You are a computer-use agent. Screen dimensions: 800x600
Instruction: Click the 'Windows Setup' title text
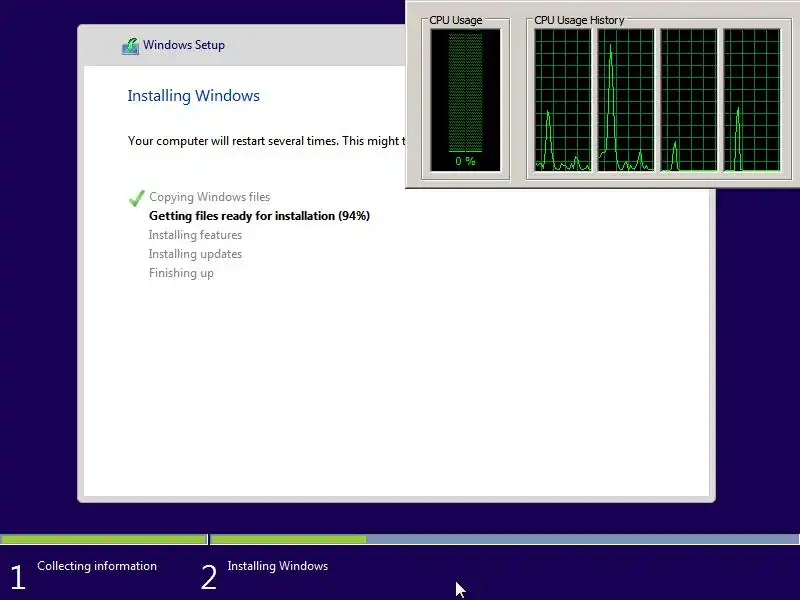(x=184, y=45)
